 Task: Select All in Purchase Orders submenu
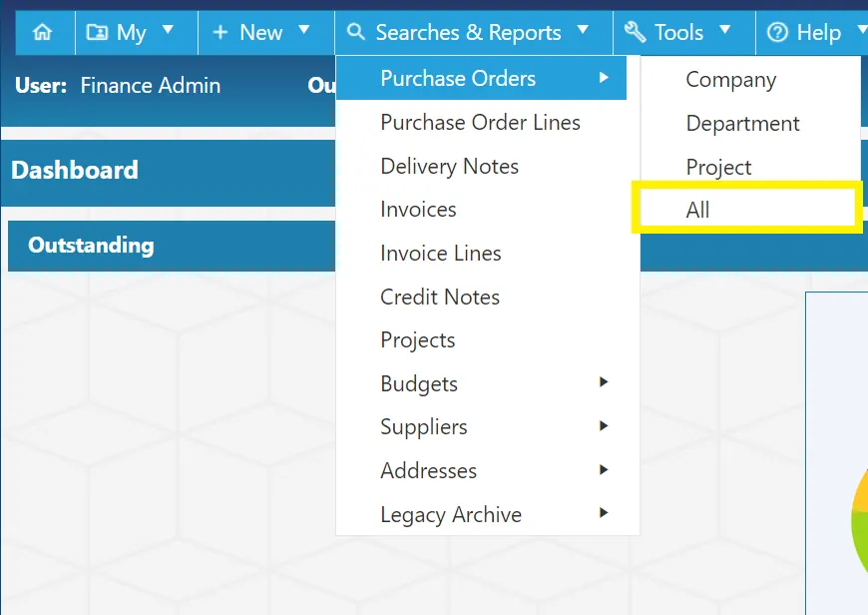pyautogui.click(x=747, y=210)
